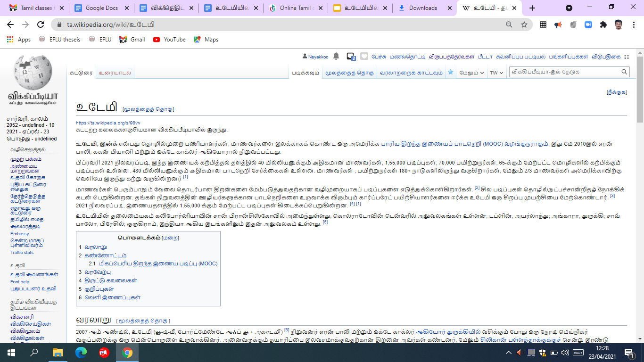Open the short URL ta.wikipedia.org/s/98vv
The height and width of the screenshot is (362, 644).
108,123
